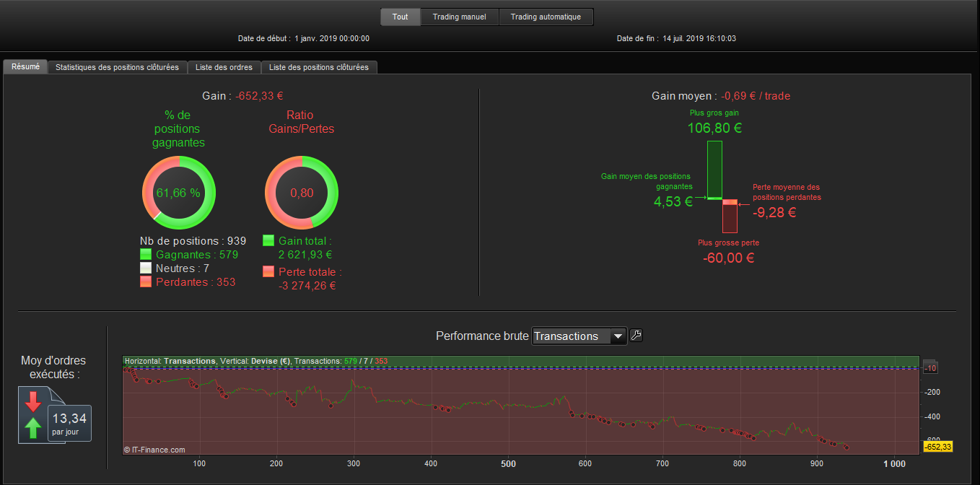Click the red Perte totale legend square
The image size is (980, 485).
click(268, 271)
